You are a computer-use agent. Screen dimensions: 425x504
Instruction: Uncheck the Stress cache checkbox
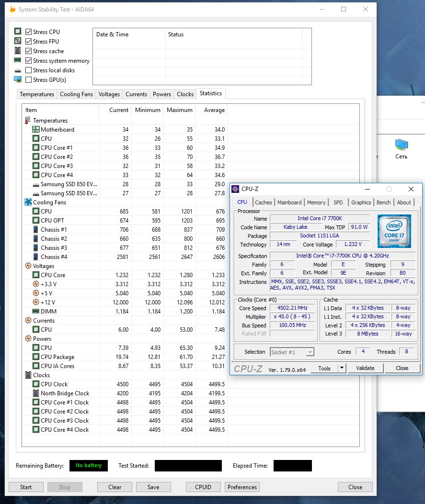coord(28,51)
